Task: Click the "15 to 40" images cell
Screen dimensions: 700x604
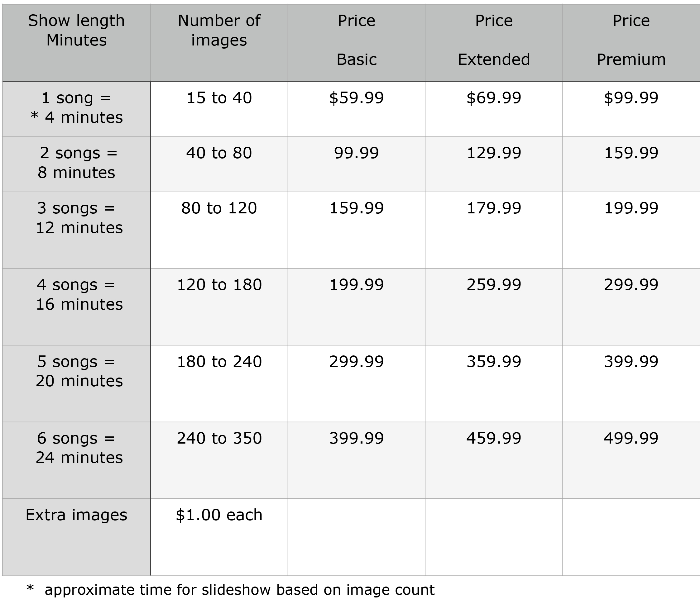Action: click(x=219, y=98)
